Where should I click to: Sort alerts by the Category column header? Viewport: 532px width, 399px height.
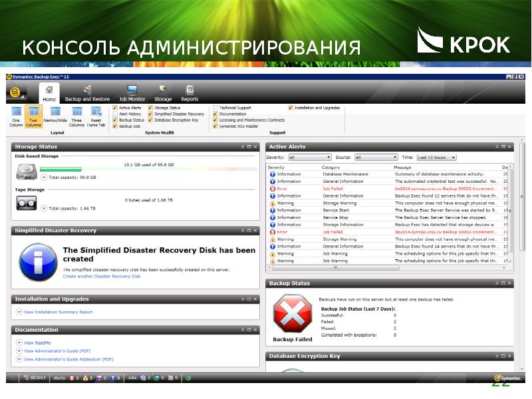point(331,168)
